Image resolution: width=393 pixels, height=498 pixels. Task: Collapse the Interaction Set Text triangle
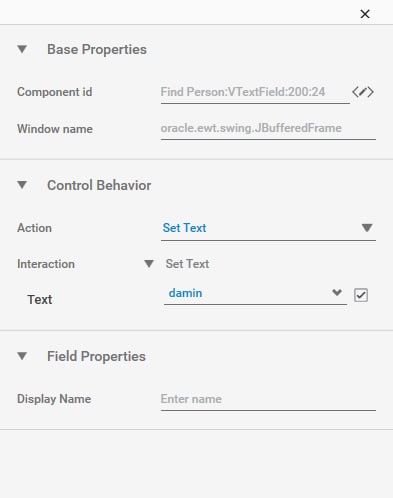(x=149, y=264)
